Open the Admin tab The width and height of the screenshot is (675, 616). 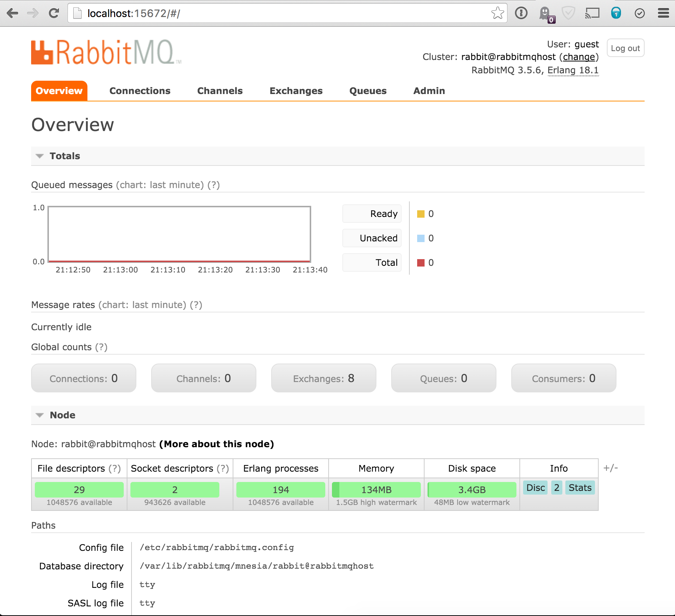coord(429,91)
